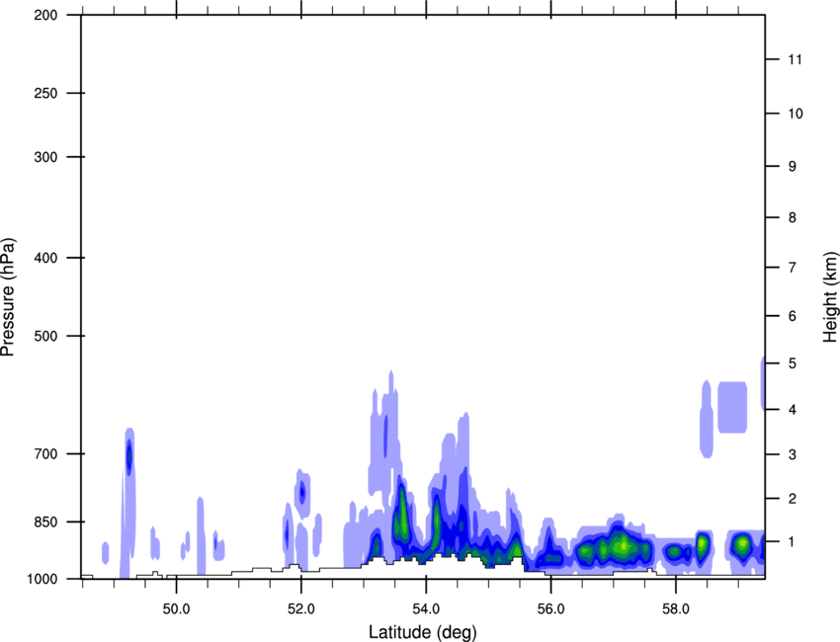Pick the 8 km height label
This screenshot has width=840, height=642.
(793, 217)
